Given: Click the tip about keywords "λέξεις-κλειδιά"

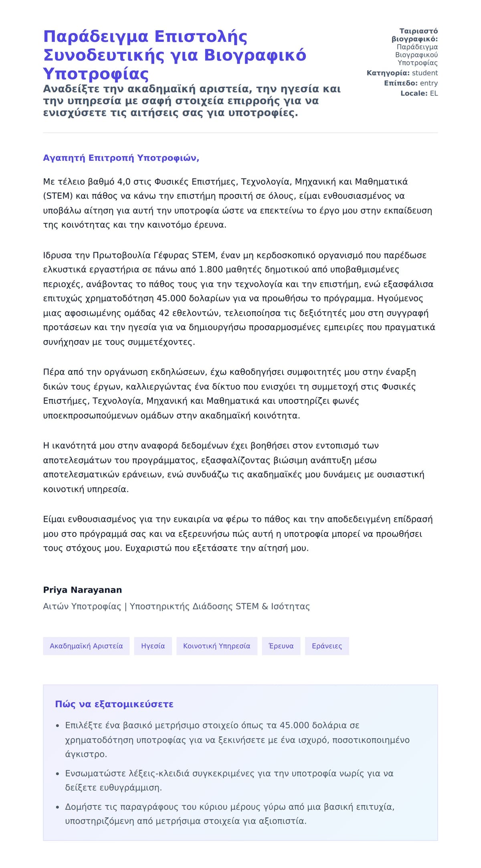Looking at the screenshot, I should pos(229,780).
